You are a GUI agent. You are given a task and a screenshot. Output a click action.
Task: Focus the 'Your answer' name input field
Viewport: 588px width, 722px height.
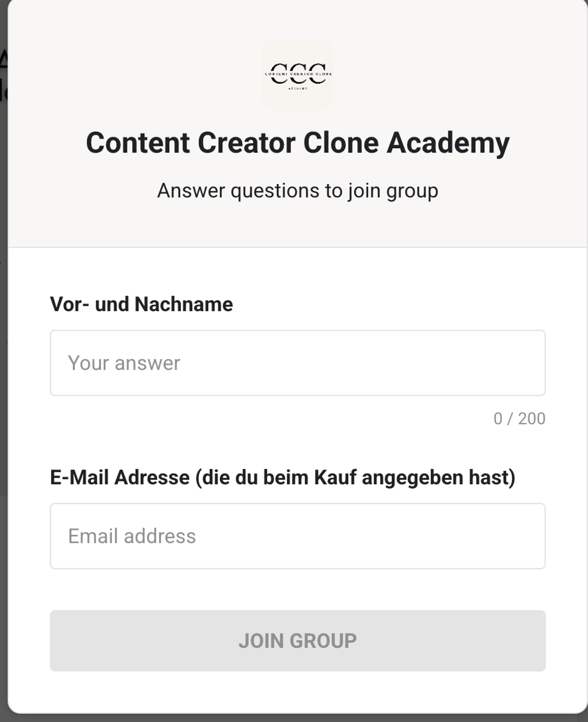click(x=298, y=363)
